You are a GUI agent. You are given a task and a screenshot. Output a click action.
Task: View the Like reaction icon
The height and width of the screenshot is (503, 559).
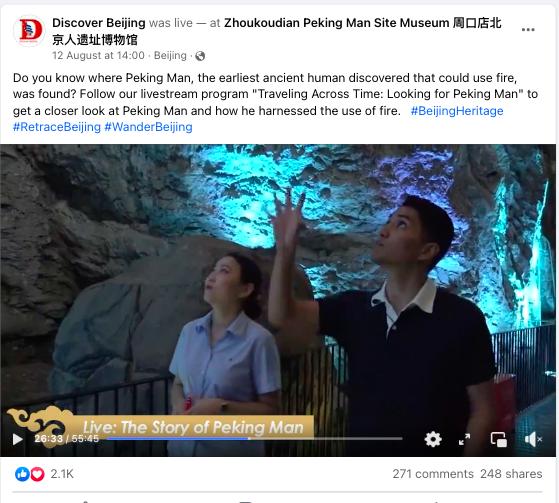click(x=22, y=474)
